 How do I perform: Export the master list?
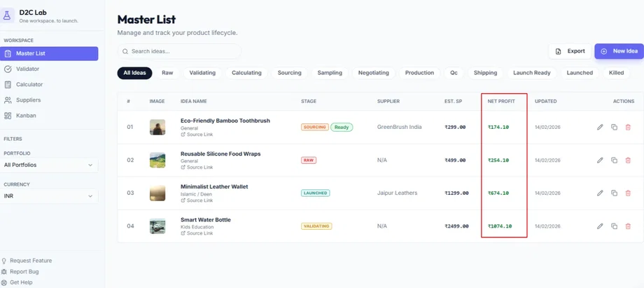[570, 51]
